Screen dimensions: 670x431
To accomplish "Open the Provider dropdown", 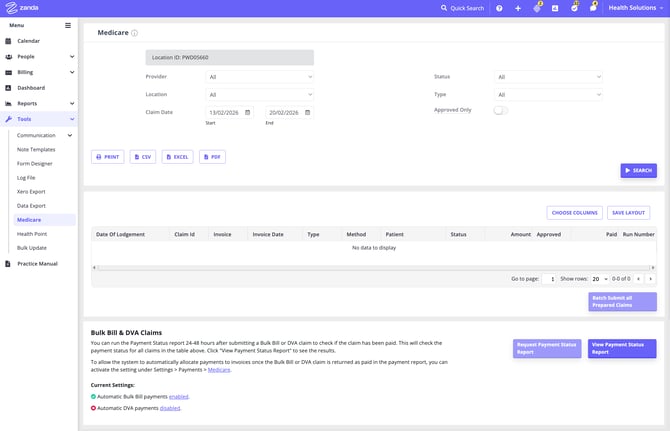I will (x=260, y=76).
